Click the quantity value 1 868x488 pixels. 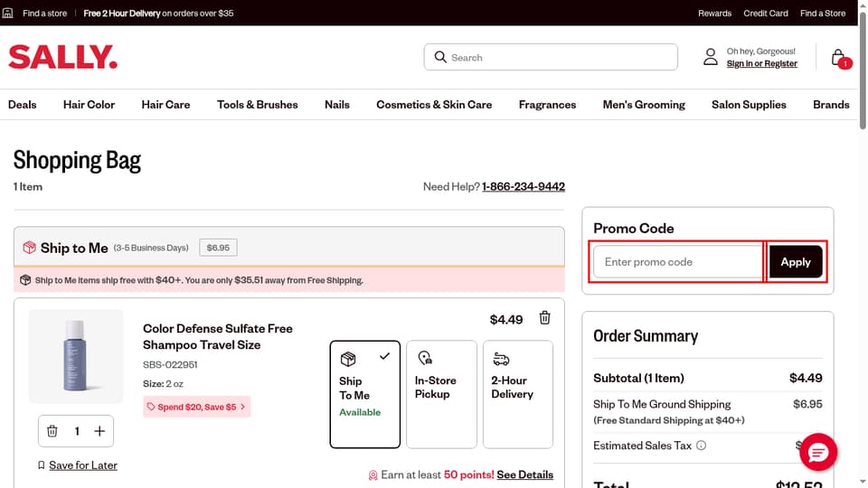(x=77, y=431)
